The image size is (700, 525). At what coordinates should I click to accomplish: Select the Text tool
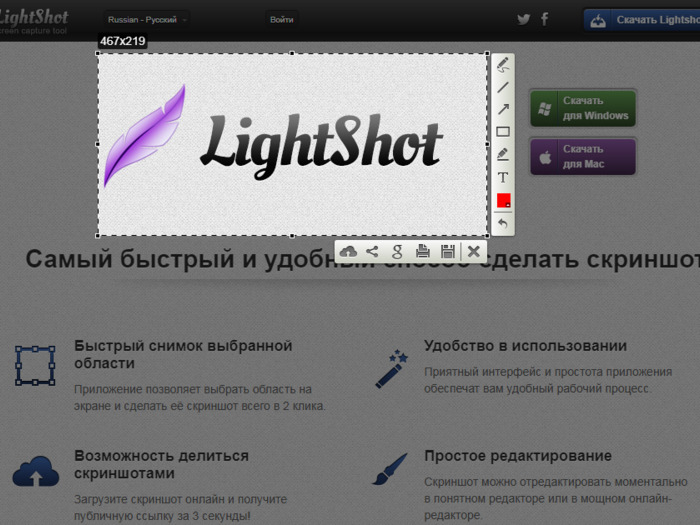(503, 177)
